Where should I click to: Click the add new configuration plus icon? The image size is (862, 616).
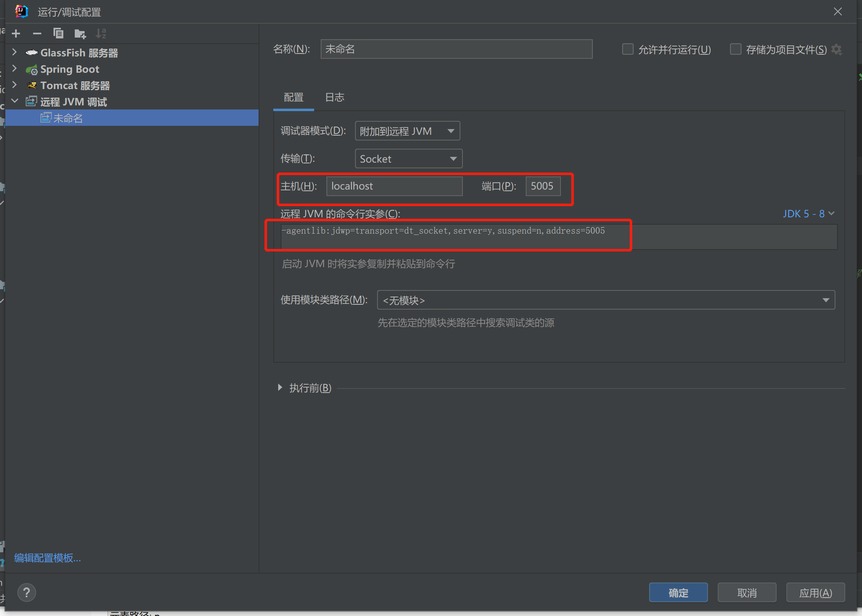click(x=16, y=33)
